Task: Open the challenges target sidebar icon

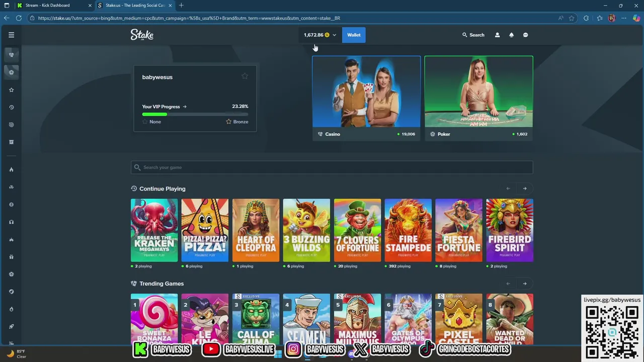Action: pyautogui.click(x=11, y=125)
